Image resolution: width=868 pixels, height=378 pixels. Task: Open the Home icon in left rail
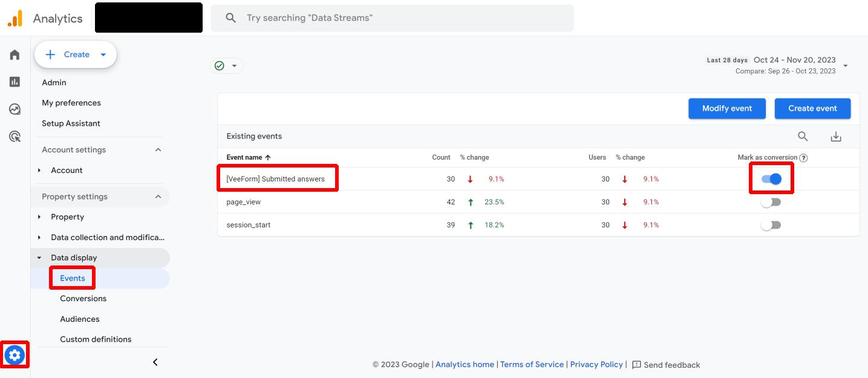[15, 55]
